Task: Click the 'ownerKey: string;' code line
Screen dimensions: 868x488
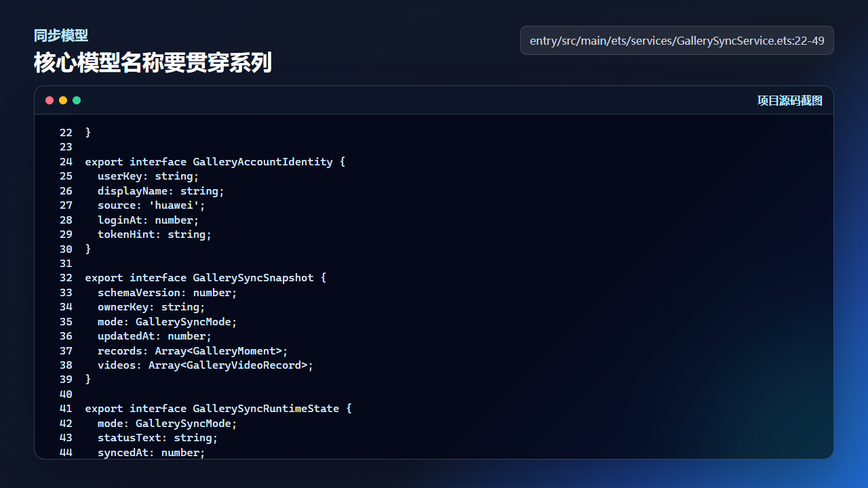Action: coord(151,307)
